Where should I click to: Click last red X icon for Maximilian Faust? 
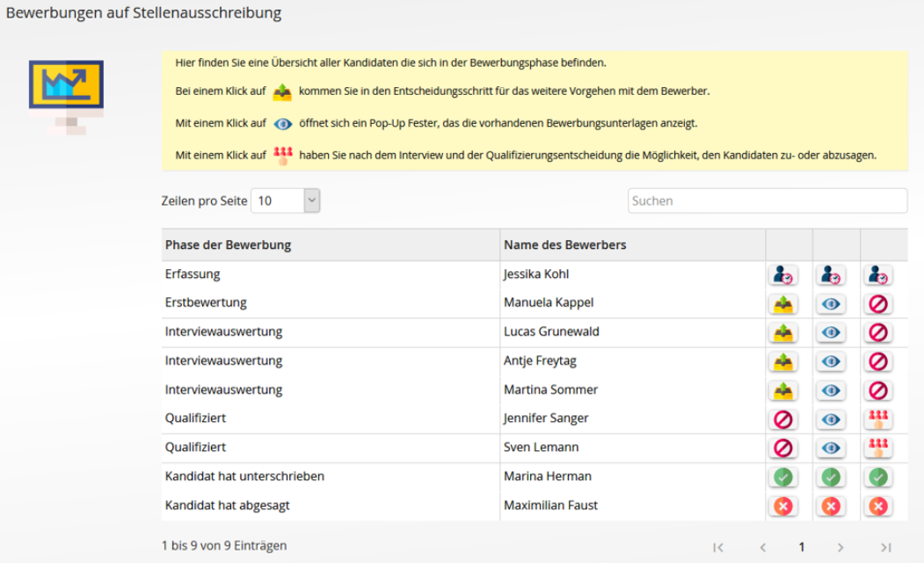pos(877,506)
